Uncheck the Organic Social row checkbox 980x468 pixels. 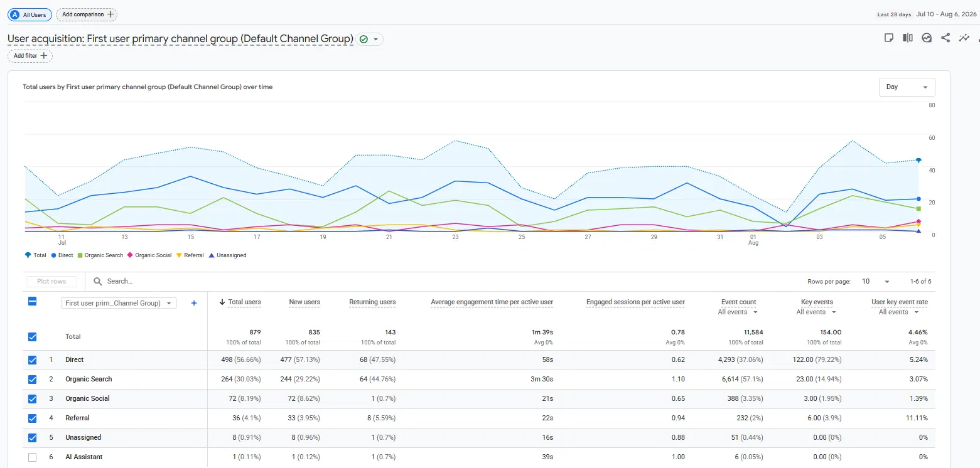[x=33, y=399]
